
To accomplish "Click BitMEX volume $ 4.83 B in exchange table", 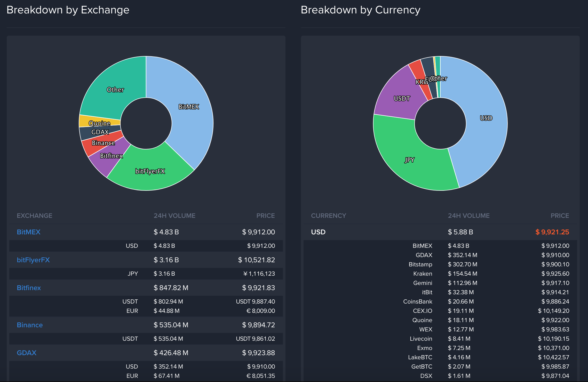I will (x=166, y=232).
